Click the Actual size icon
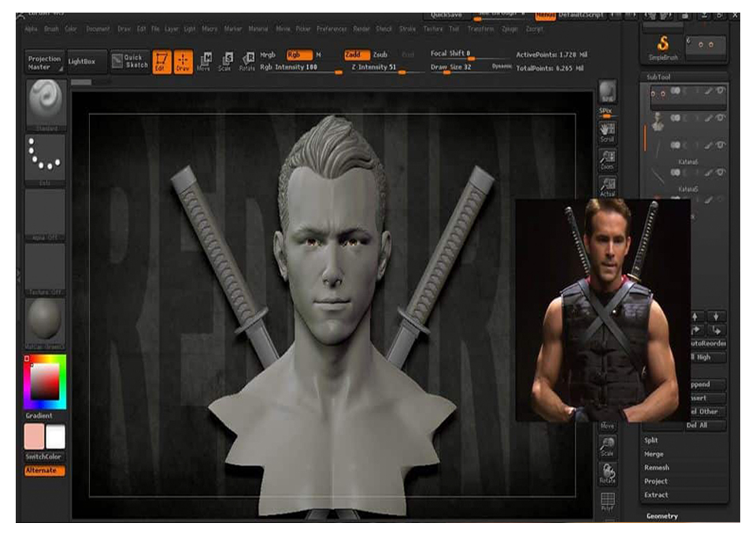 607,187
